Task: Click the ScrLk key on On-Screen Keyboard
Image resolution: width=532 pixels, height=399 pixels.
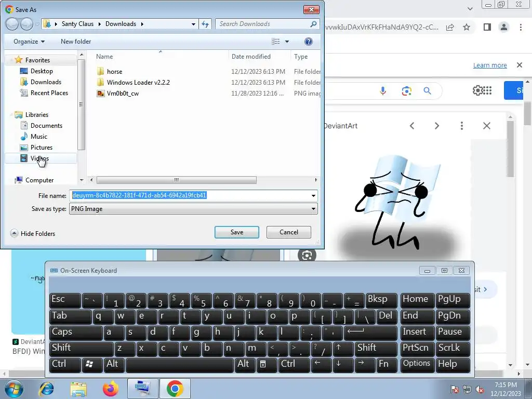Action: pos(453,348)
